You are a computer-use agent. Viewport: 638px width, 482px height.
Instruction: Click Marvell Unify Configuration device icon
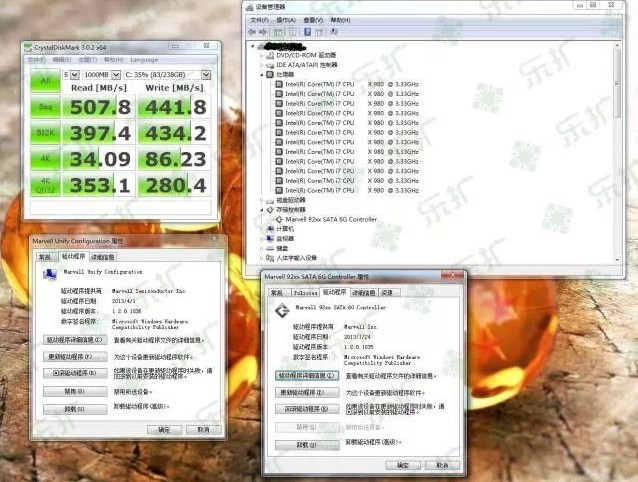50,275
